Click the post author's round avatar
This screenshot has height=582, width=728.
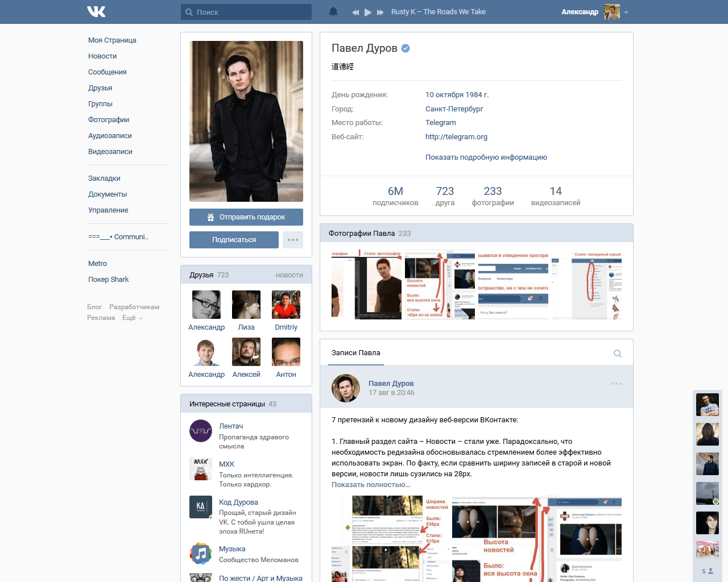(346, 388)
